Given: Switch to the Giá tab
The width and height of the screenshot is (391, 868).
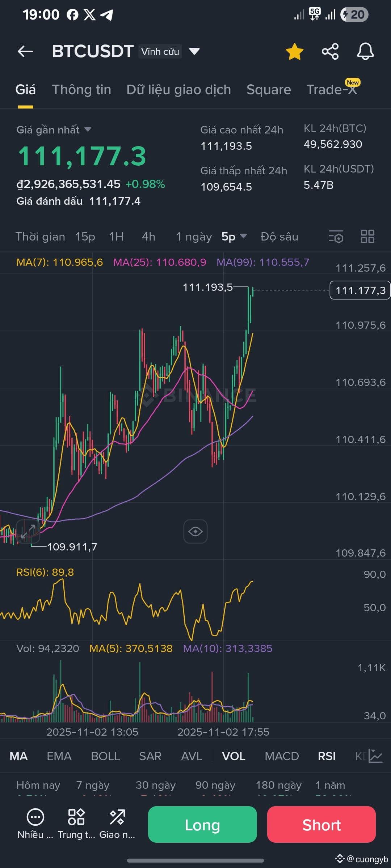Looking at the screenshot, I should coord(25,90).
